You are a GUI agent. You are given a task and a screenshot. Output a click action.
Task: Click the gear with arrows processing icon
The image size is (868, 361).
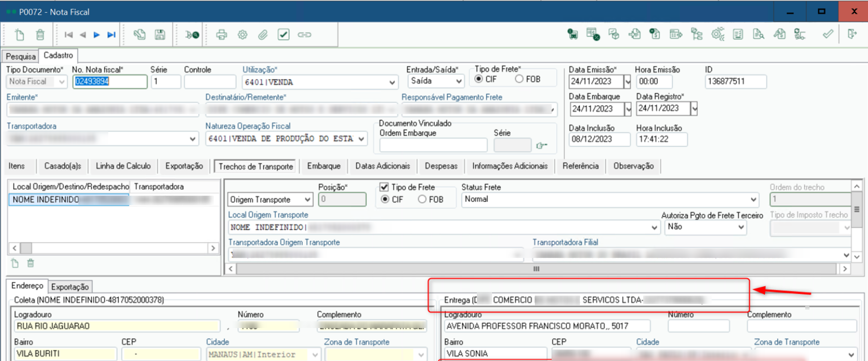click(x=717, y=35)
